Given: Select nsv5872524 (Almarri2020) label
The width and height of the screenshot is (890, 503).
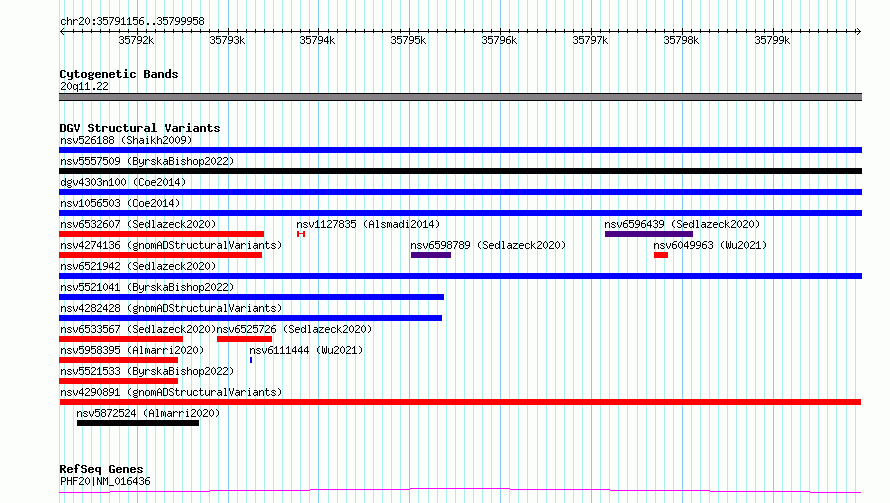Looking at the screenshot, I should click(148, 413).
